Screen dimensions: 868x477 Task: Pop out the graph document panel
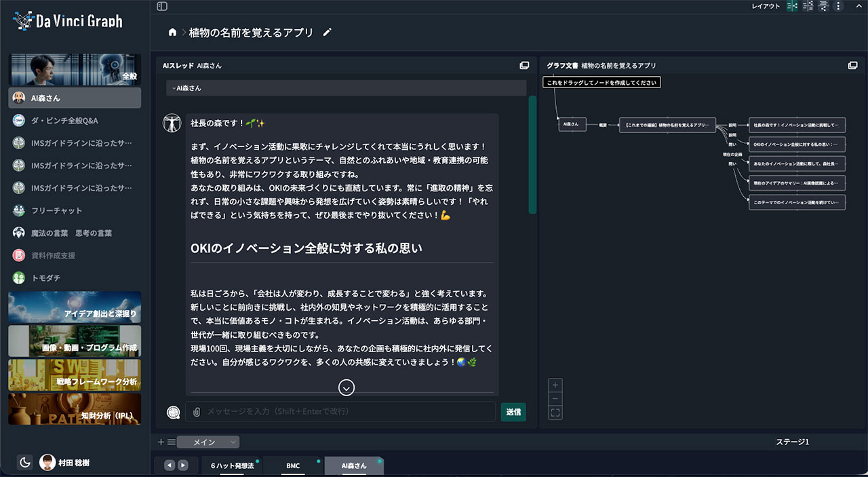(852, 66)
